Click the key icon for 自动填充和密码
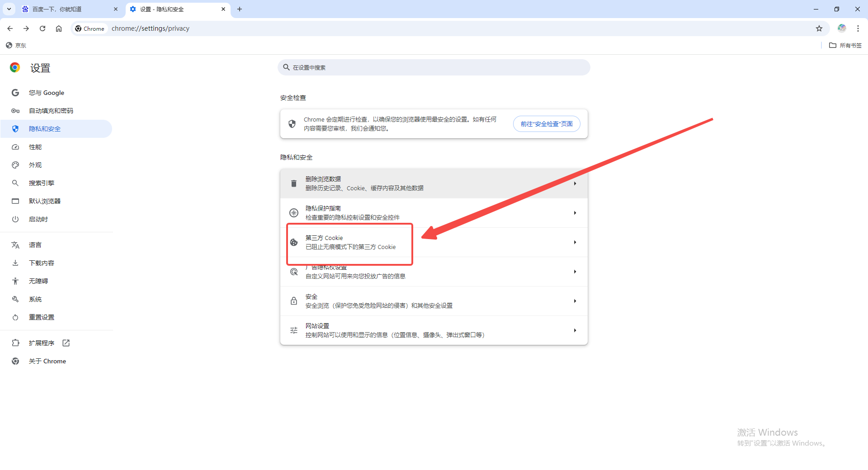The image size is (868, 470). click(15, 111)
